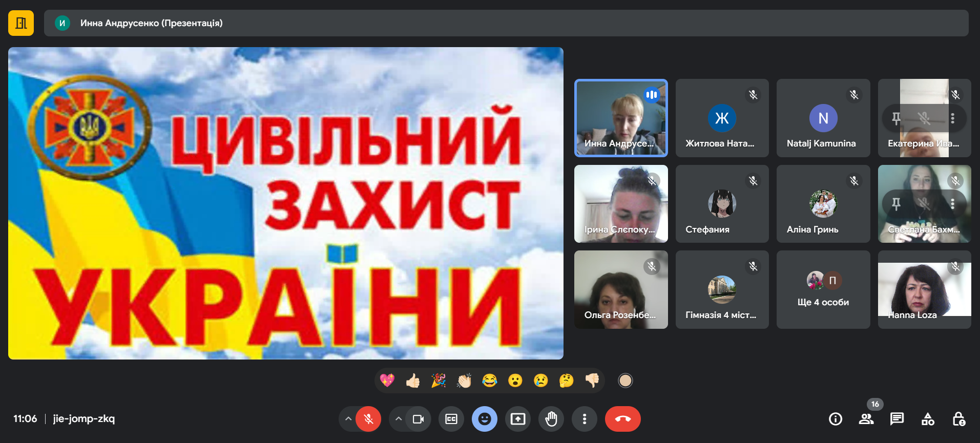980x443 pixels.
Task: Leave the call with the red hang-up button
Action: pyautogui.click(x=623, y=419)
